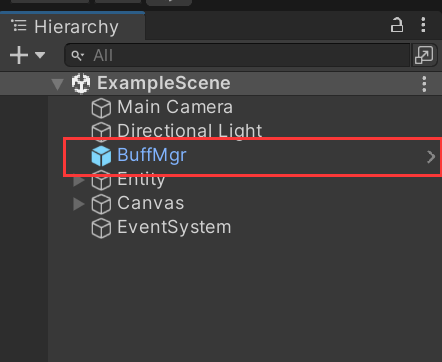Open the scene search window icon
442x362 pixels.
[x=424, y=55]
